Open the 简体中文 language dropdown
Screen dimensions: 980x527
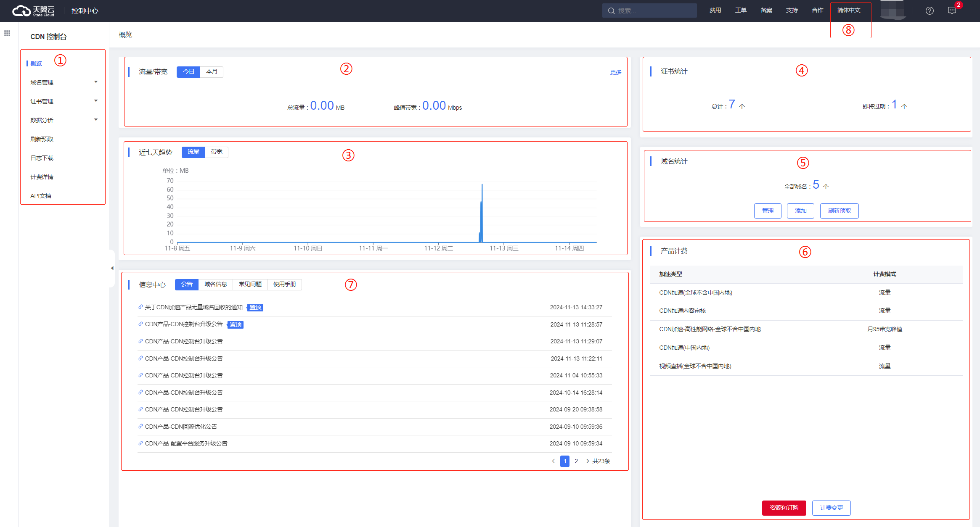(849, 11)
